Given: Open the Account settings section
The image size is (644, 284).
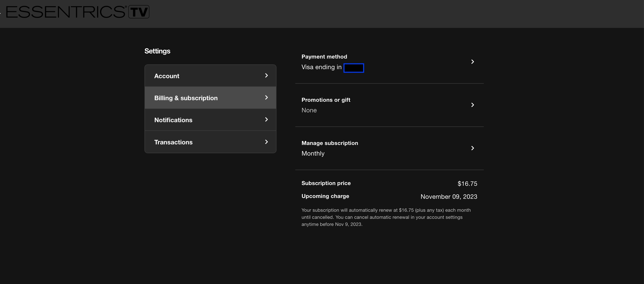Looking at the screenshot, I should coord(210,76).
